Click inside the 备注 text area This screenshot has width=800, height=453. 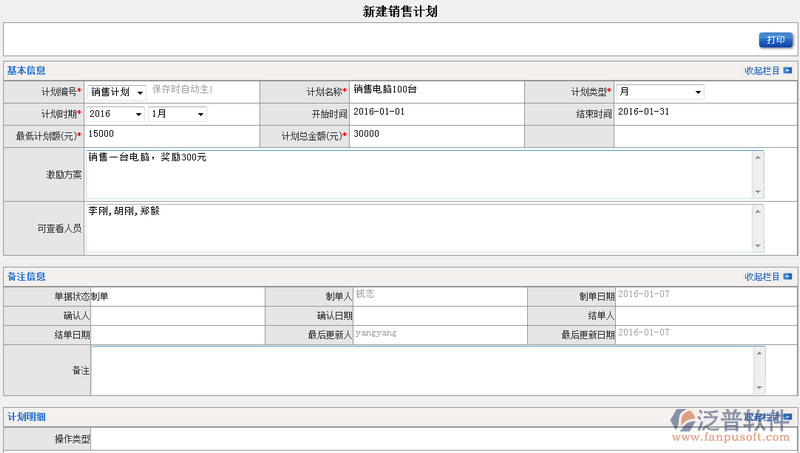pos(420,370)
